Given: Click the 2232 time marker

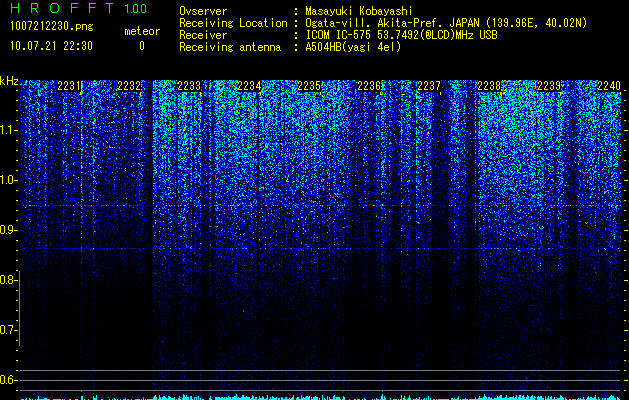Looking at the screenshot, I should click(x=129, y=86).
